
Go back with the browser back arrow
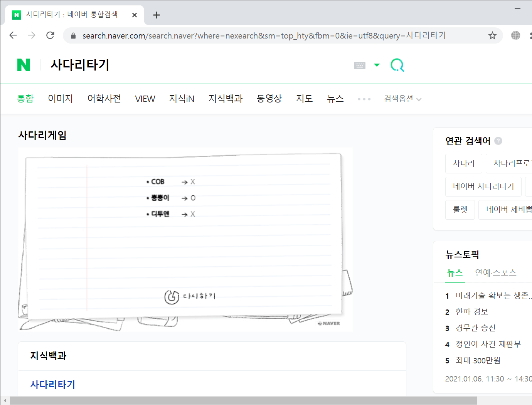coord(13,35)
